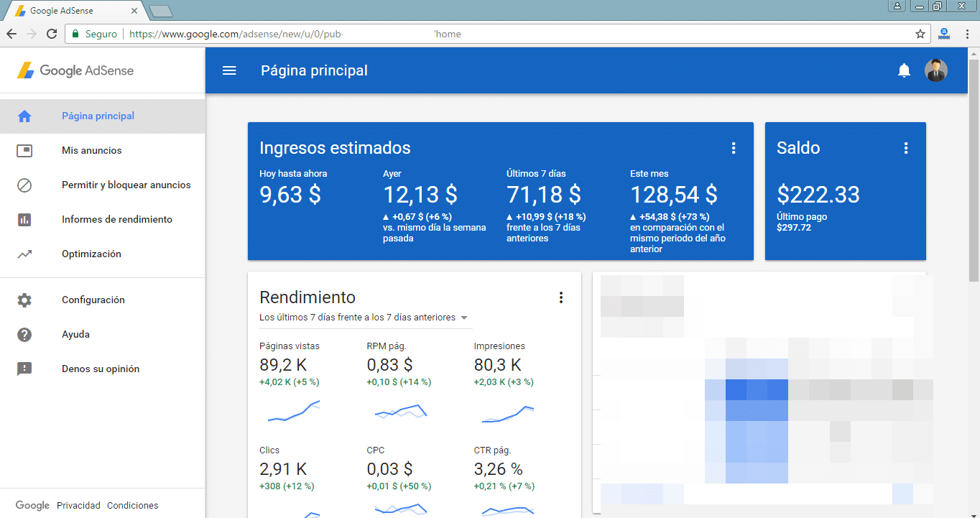Go forward in browser history
This screenshot has height=518, width=980.
click(31, 34)
